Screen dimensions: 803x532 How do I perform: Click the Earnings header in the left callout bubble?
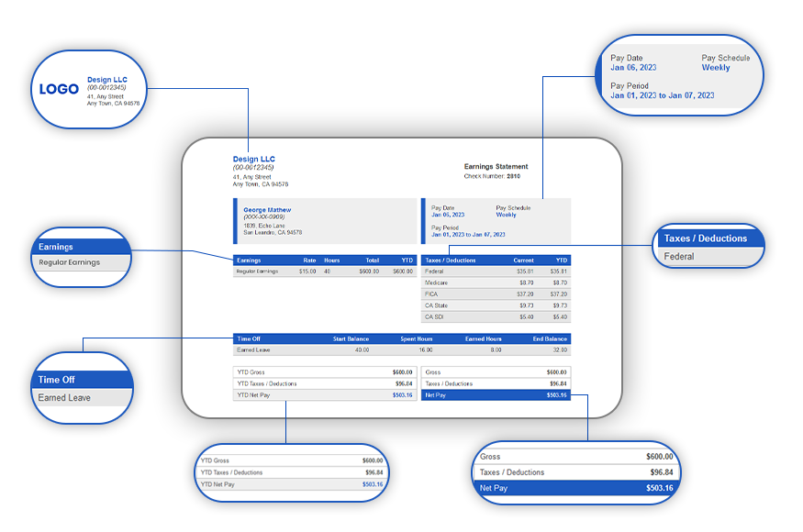tap(56, 247)
